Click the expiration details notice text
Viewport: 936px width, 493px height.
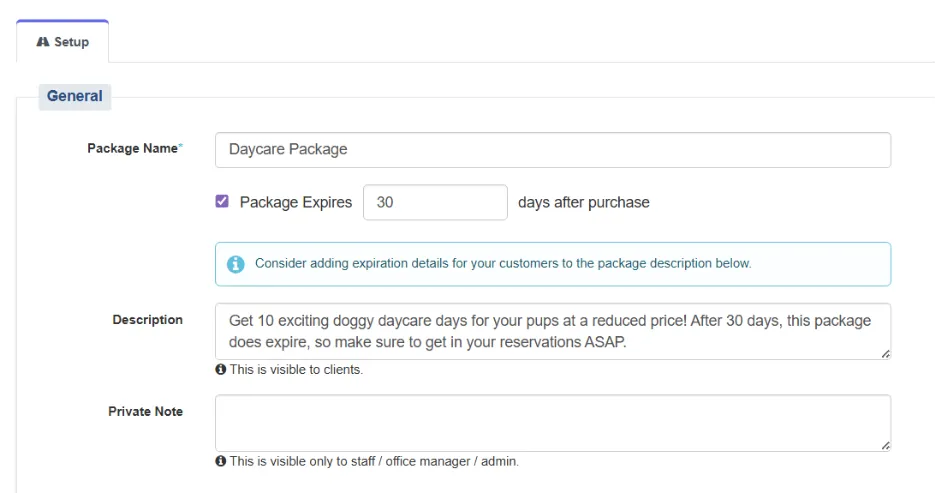tap(503, 263)
